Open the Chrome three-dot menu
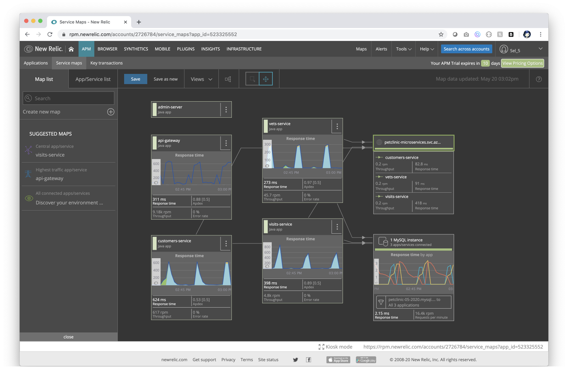The height and width of the screenshot is (392, 568). [x=541, y=34]
